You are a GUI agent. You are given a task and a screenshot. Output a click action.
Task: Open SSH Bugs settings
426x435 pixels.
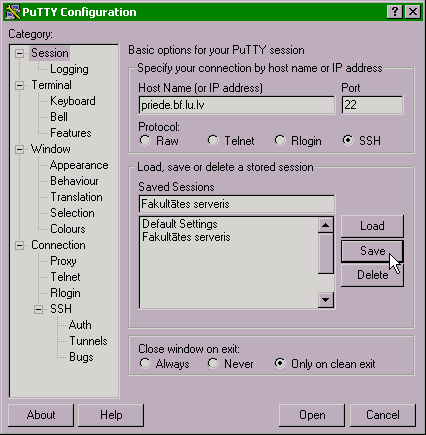[x=81, y=357]
